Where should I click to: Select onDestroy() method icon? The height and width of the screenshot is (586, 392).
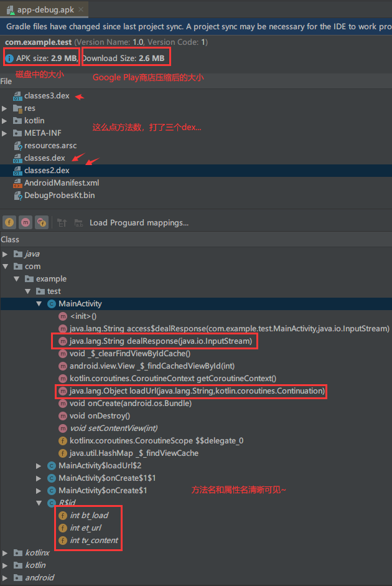pos(63,416)
